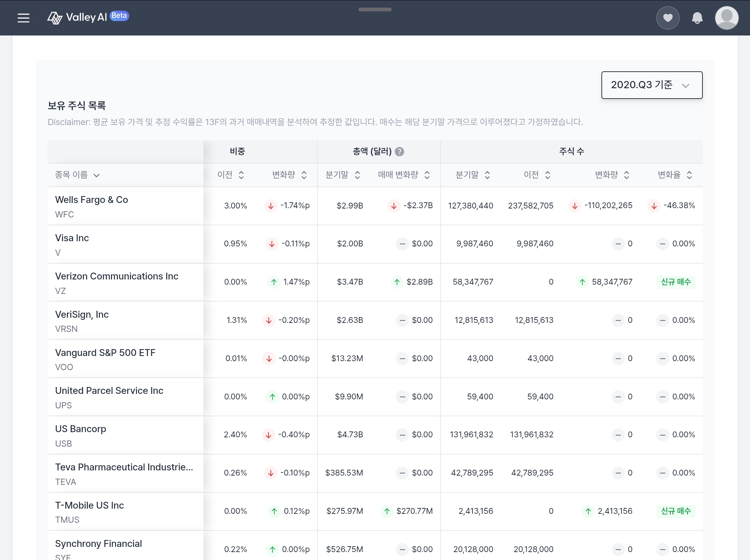Click Teva down arrow for -0.10%p
The height and width of the screenshot is (560, 750).
(271, 473)
